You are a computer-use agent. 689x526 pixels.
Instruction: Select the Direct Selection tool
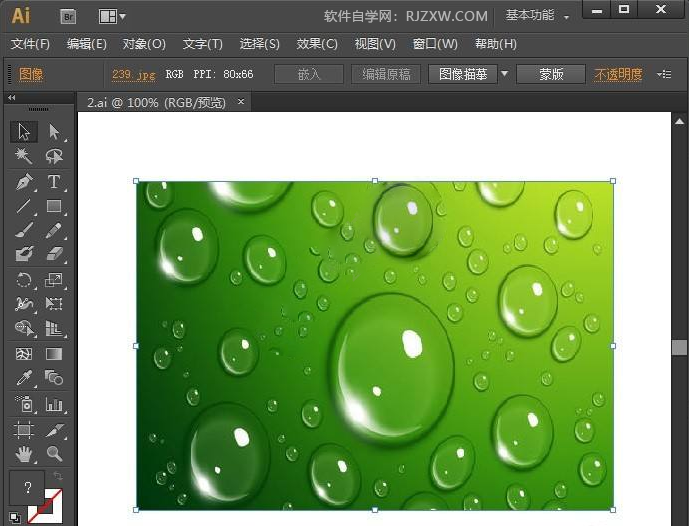(x=54, y=131)
